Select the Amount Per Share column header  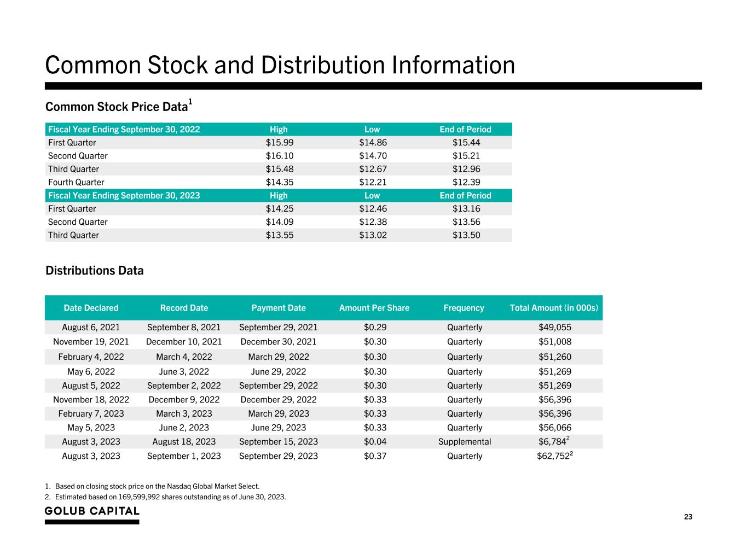374,308
